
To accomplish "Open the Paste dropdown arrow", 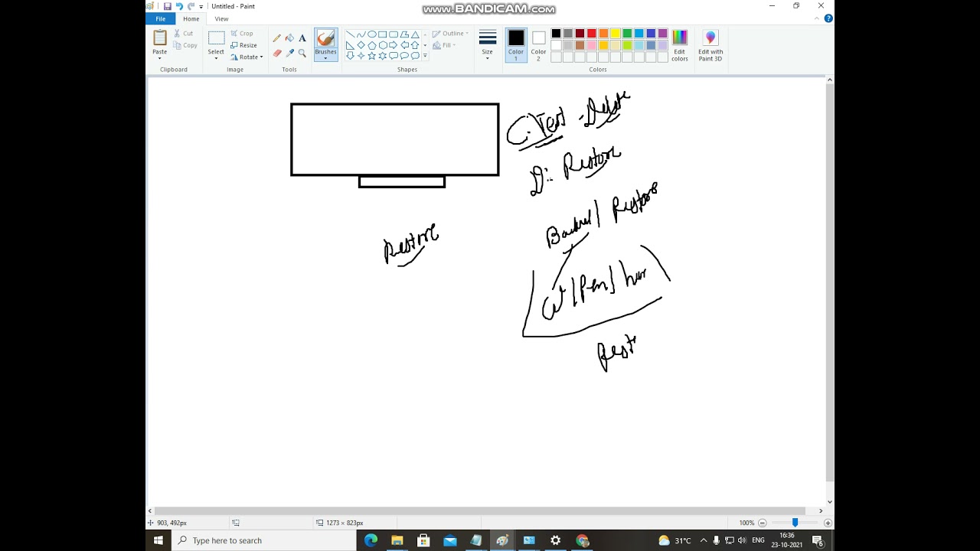I will pyautogui.click(x=159, y=58).
